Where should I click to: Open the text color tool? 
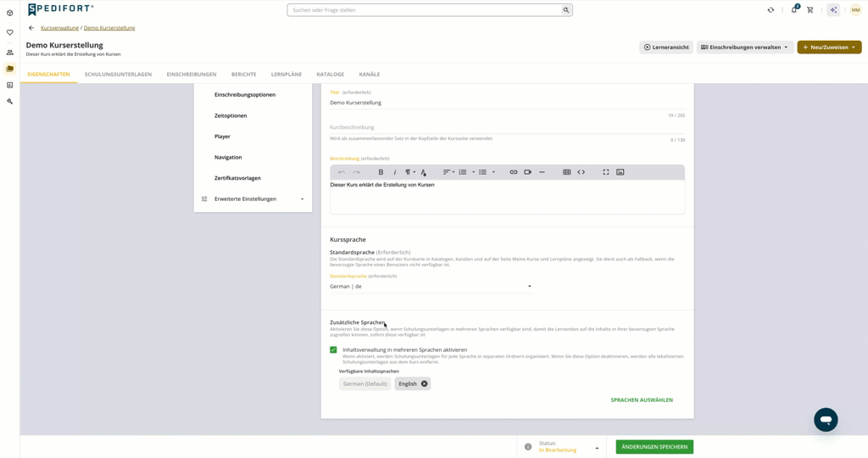(x=424, y=172)
